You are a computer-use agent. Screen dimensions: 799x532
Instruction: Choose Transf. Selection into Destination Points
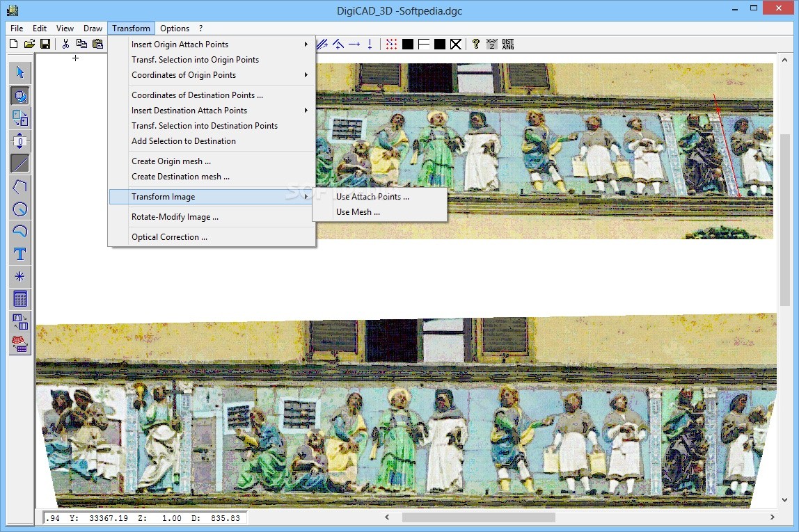[212, 126]
